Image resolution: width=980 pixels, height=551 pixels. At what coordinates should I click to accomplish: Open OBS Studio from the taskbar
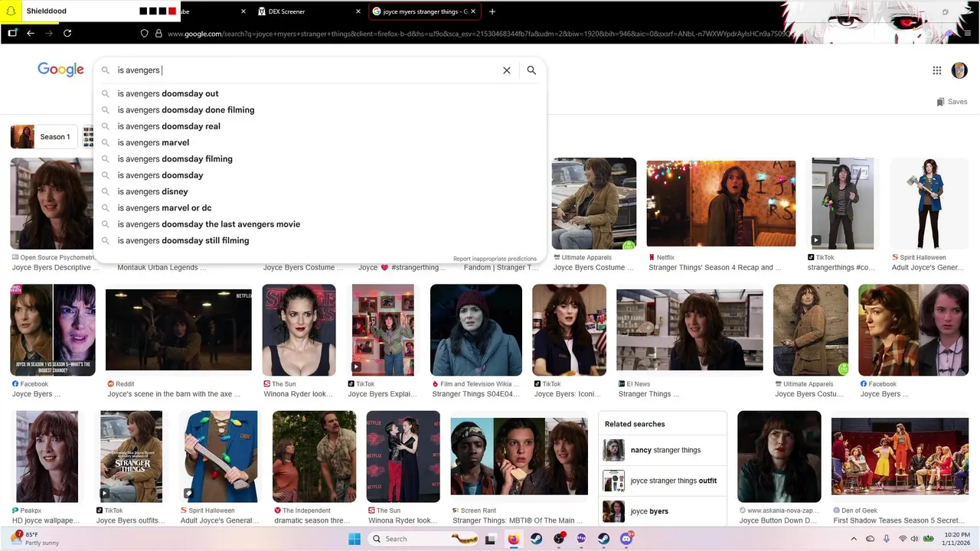(559, 539)
